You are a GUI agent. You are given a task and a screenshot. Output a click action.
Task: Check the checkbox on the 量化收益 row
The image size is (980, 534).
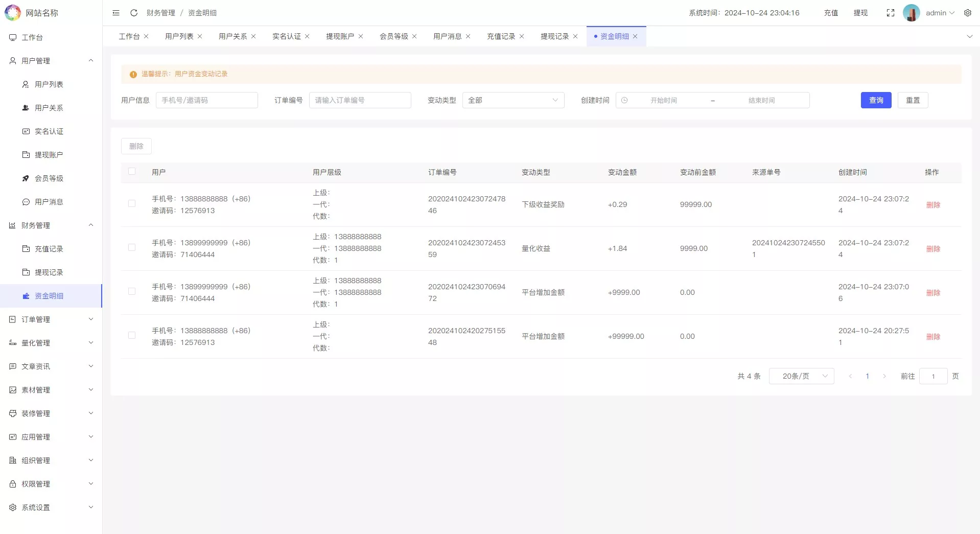click(x=131, y=247)
